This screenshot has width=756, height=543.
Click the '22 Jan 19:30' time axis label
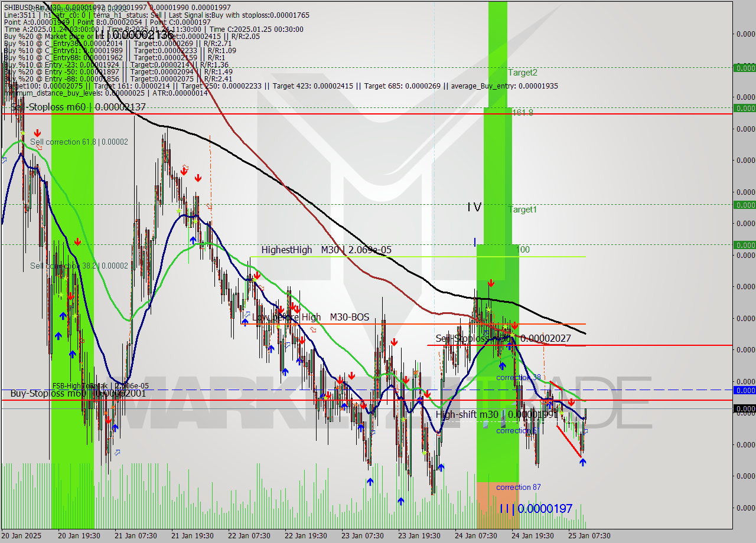coord(306,535)
